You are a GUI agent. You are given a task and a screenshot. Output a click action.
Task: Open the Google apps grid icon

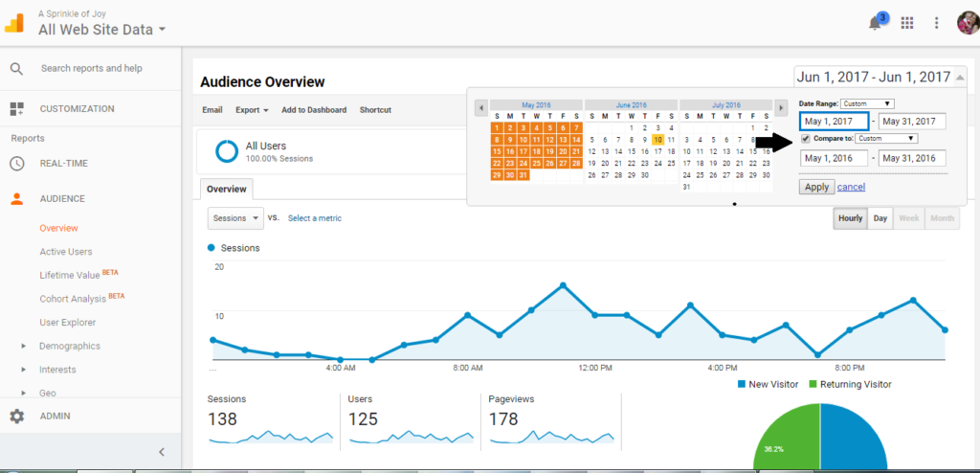pyautogui.click(x=907, y=23)
